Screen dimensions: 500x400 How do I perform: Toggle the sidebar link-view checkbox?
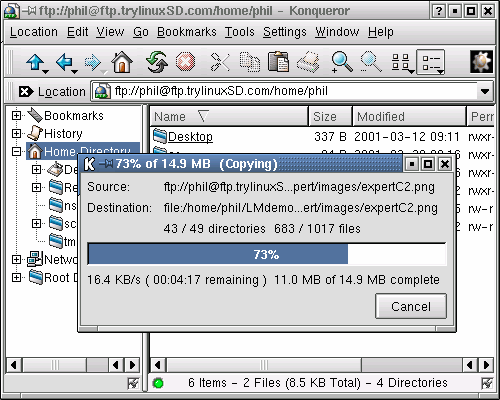click(133, 383)
